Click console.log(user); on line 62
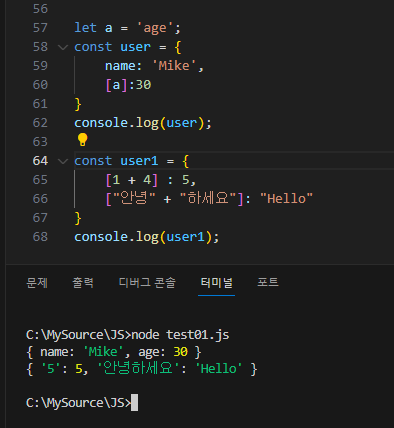Screen dimensions: 394x428 (x=143, y=123)
